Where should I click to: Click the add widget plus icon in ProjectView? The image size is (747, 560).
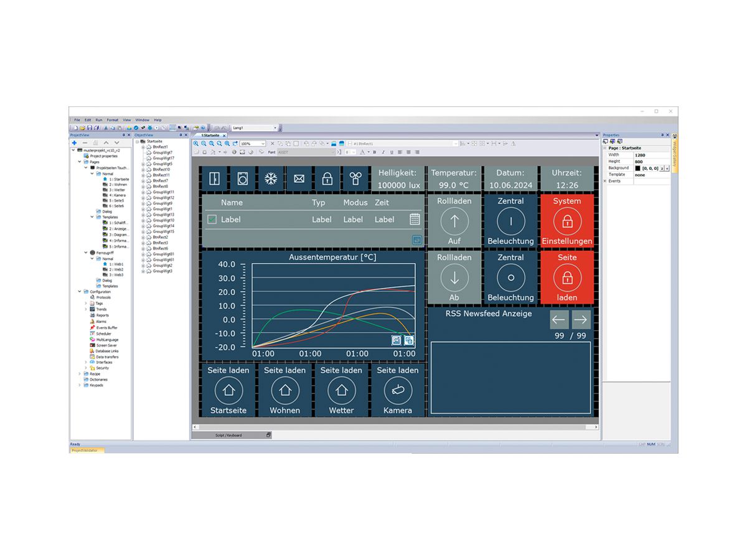pos(74,143)
